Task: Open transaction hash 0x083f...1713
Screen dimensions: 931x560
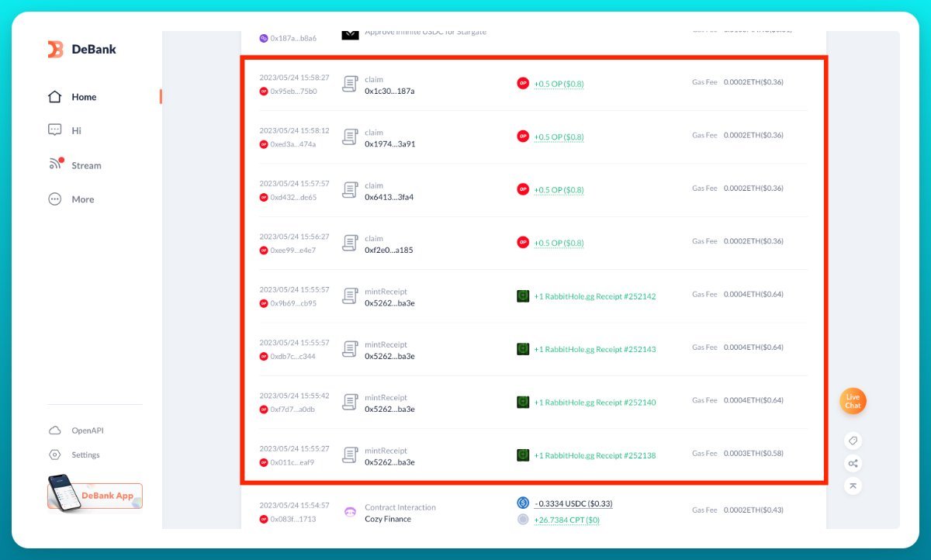Action: 293,519
